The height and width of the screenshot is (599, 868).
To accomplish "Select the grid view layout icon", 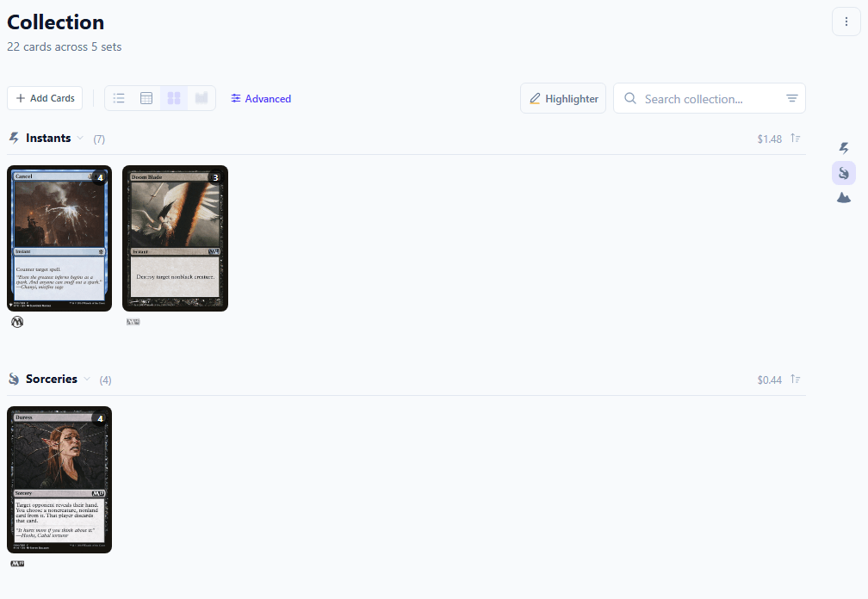I will point(173,98).
